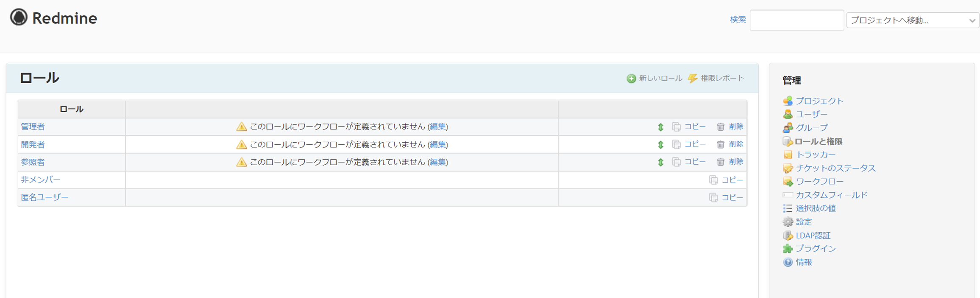Click the copy icon in 参照者 row
Image resolution: width=980 pixels, height=298 pixels.
click(x=676, y=162)
